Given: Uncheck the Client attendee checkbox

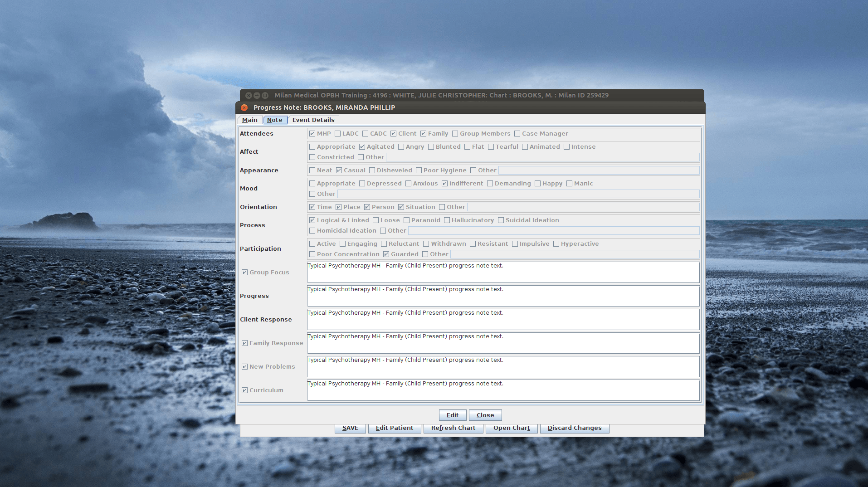Looking at the screenshot, I should tap(393, 133).
